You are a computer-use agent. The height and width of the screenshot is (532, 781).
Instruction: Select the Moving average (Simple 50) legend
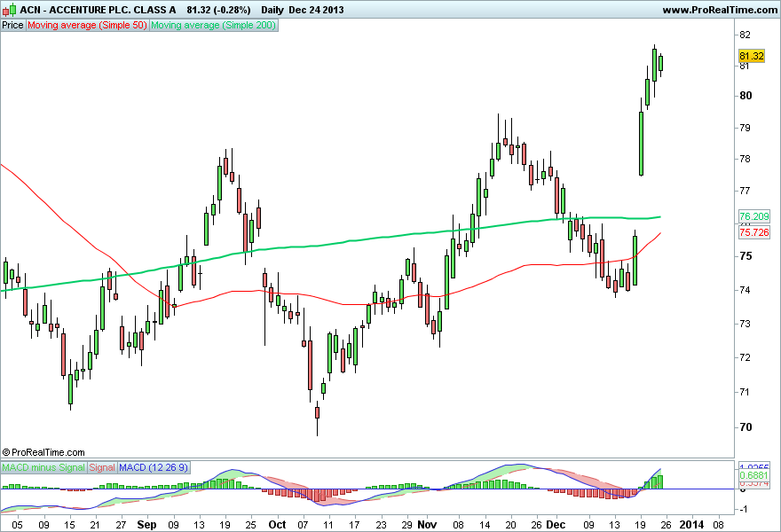click(87, 25)
